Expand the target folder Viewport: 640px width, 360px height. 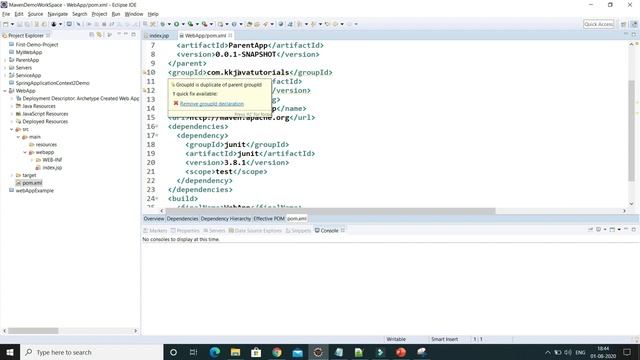(11, 176)
